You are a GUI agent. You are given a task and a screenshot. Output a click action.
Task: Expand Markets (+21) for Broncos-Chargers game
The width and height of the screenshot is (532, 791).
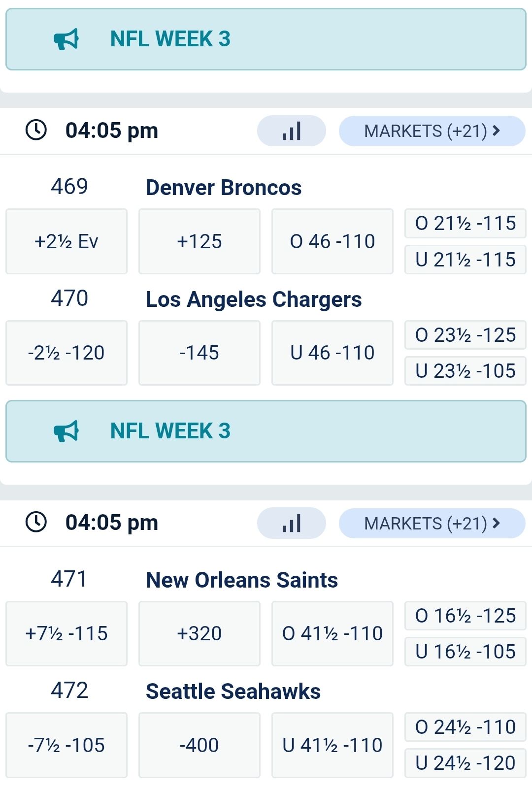pyautogui.click(x=432, y=131)
